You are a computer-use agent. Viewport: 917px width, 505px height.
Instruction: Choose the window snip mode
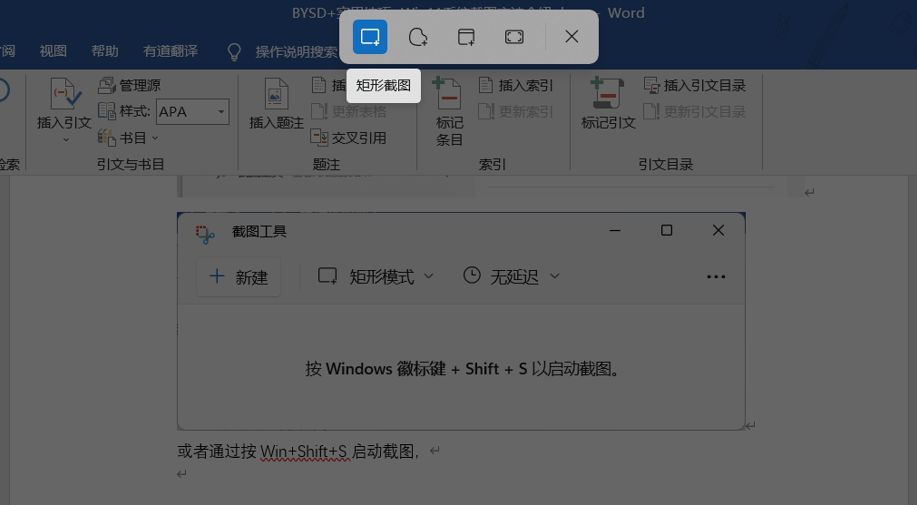pos(466,37)
